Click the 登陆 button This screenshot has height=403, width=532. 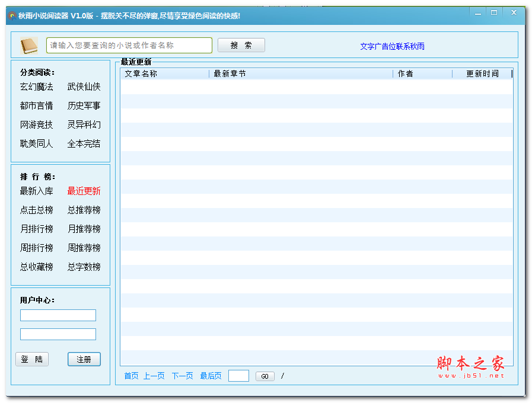[31, 359]
